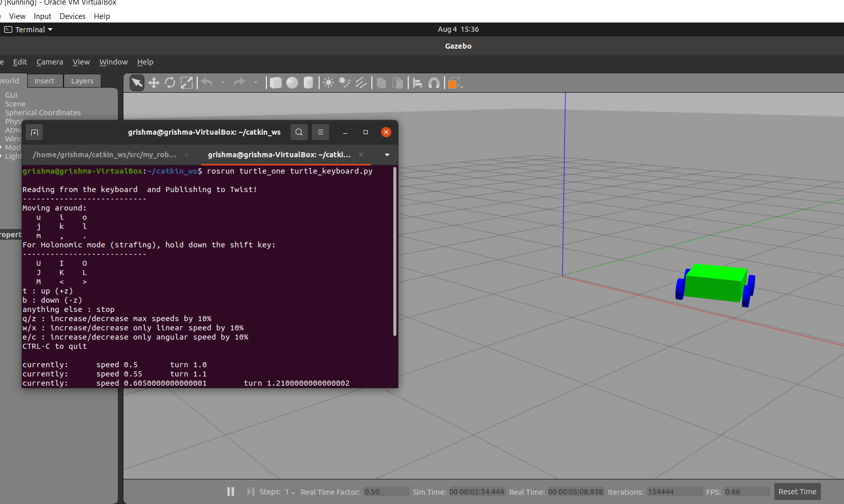Viewport: 844px width, 504px height.
Task: Close the my_rob... terminal tab
Action: (x=186, y=155)
